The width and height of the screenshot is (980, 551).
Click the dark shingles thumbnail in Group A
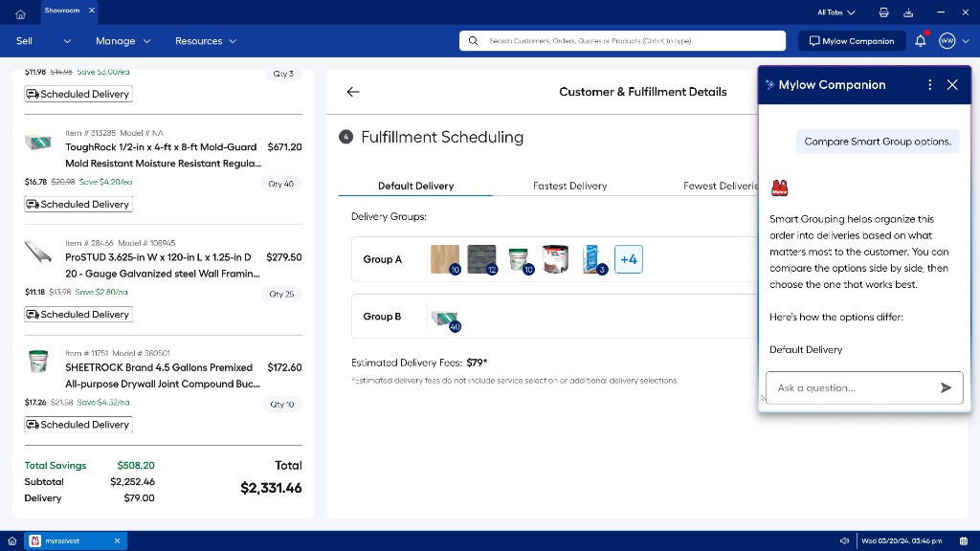click(x=482, y=259)
